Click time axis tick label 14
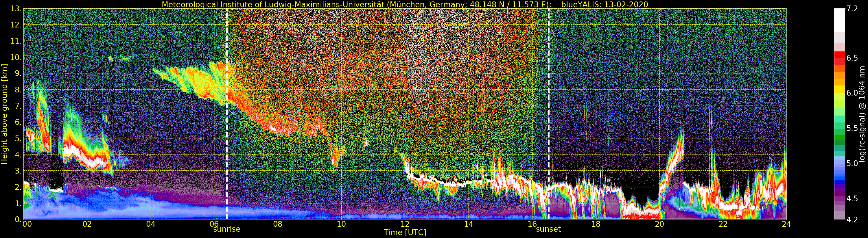Screen dimensions: 868x238 pos(468,224)
